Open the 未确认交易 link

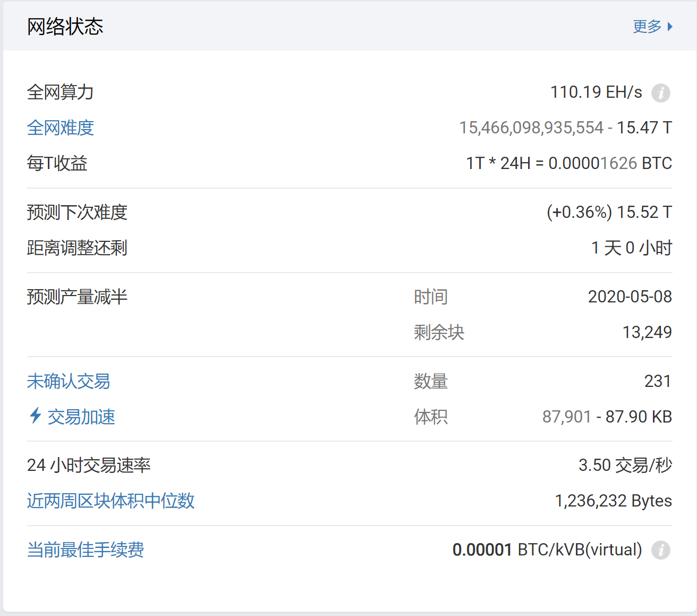pos(69,381)
